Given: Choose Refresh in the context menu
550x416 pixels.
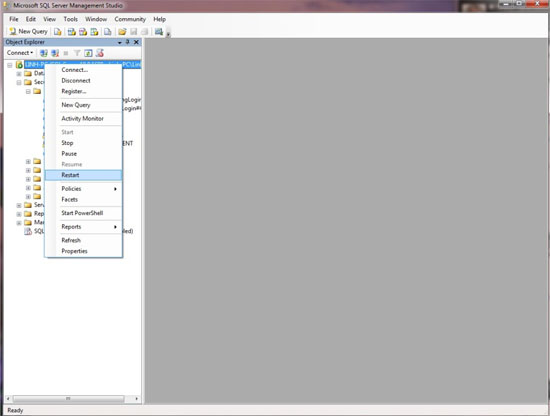Looking at the screenshot, I should [x=83, y=240].
